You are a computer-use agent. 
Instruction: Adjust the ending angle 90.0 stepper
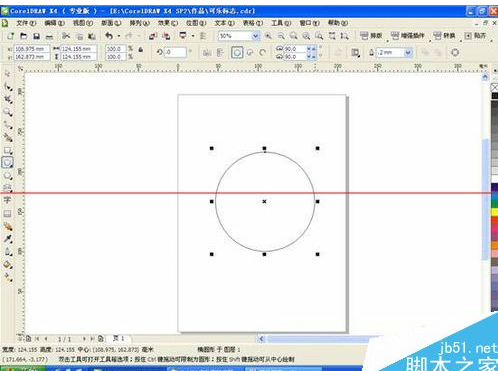[x=311, y=57]
